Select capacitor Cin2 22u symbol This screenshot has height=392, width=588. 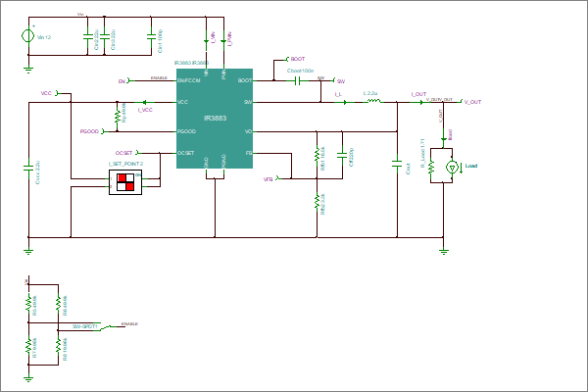87,36
